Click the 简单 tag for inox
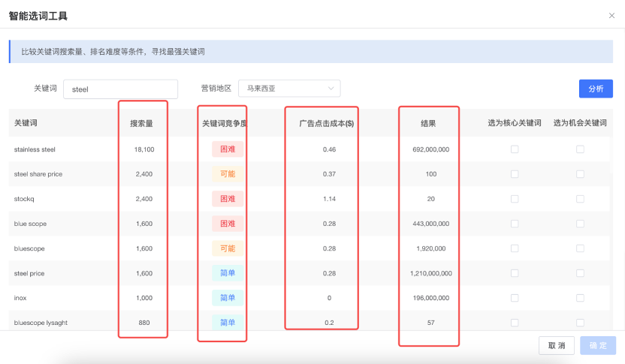The height and width of the screenshot is (364, 625). coord(228,298)
